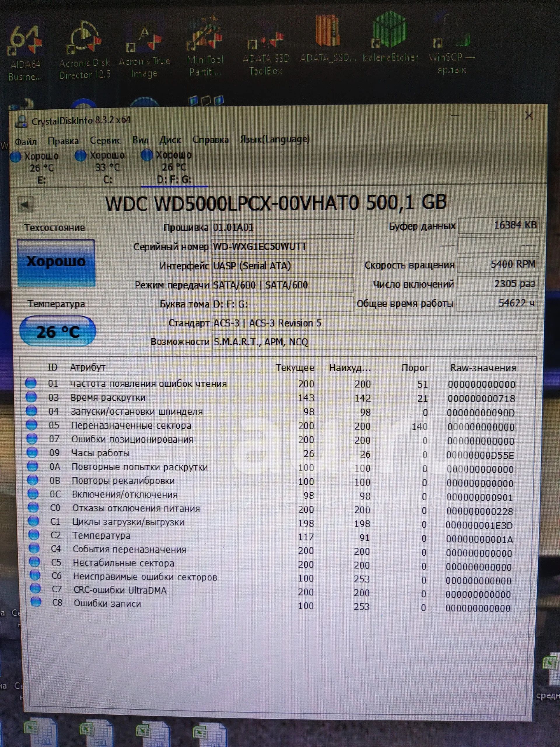Maximize the CrystalDiskInfo window
Viewport: 560px width, 747px height.
(x=492, y=116)
